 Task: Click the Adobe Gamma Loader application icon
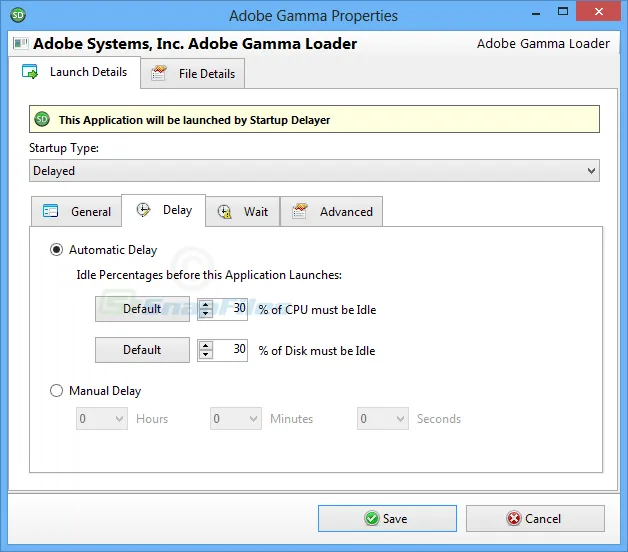click(20, 44)
